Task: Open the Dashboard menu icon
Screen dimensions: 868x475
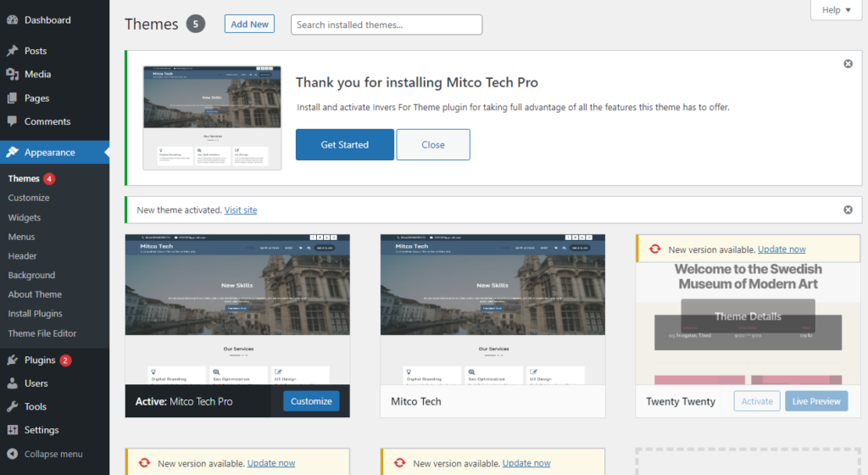Action: pyautogui.click(x=12, y=20)
